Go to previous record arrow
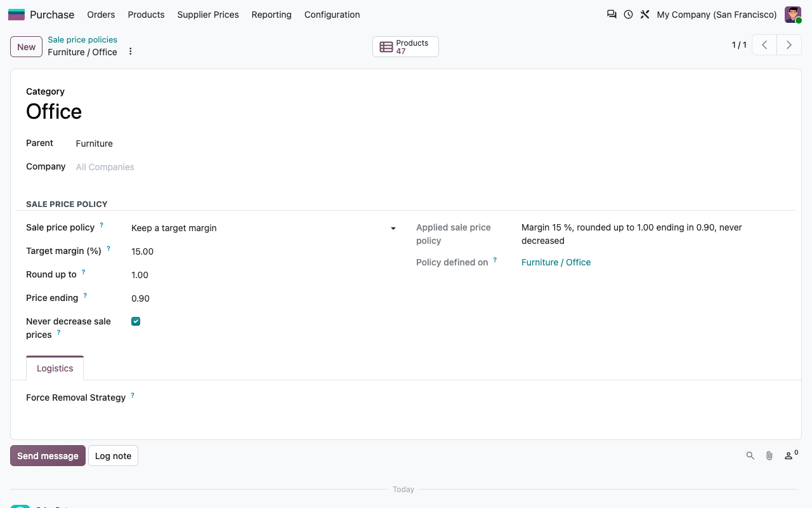The width and height of the screenshot is (812, 508). (x=764, y=45)
